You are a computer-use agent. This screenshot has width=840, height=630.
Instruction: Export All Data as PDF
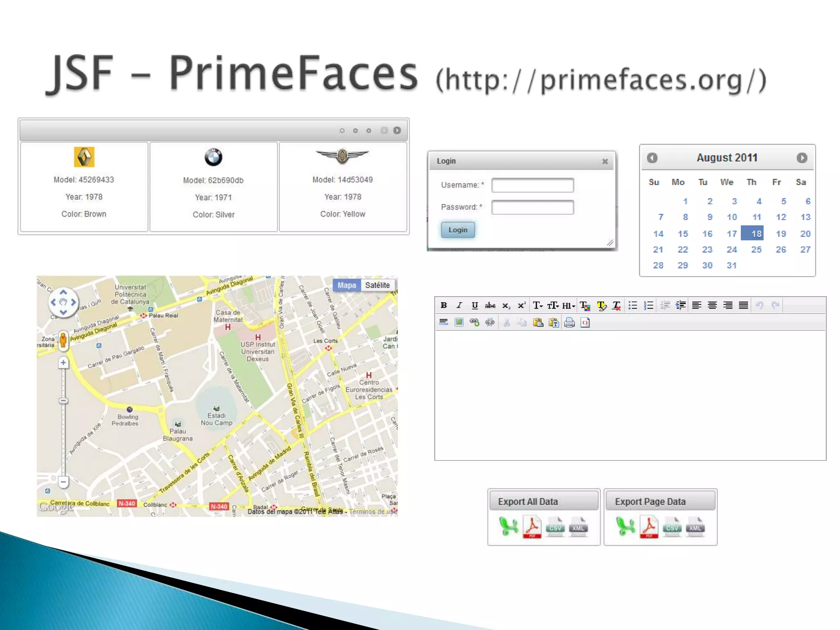[532, 527]
